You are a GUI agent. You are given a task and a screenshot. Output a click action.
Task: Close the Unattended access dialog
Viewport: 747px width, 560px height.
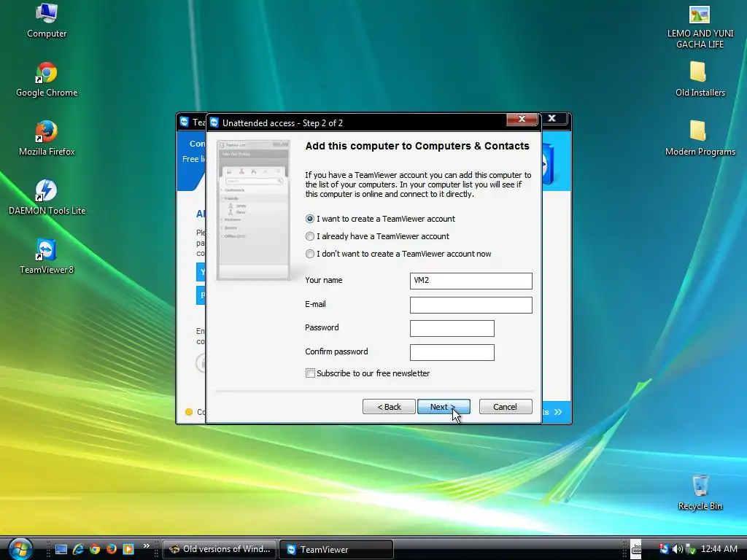click(x=522, y=119)
